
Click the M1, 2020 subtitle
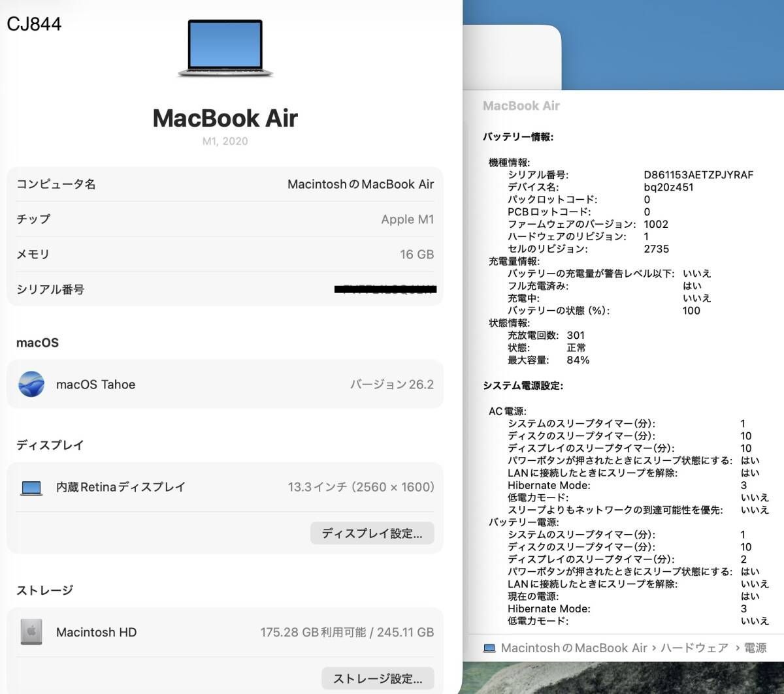click(225, 141)
